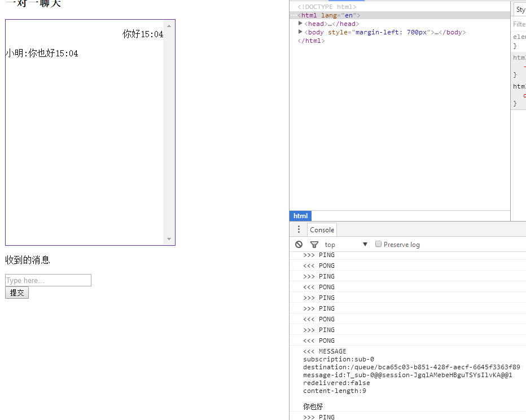This screenshot has width=526, height=420.
Task: Chat box scrollbar down arrow
Action: (x=169, y=239)
